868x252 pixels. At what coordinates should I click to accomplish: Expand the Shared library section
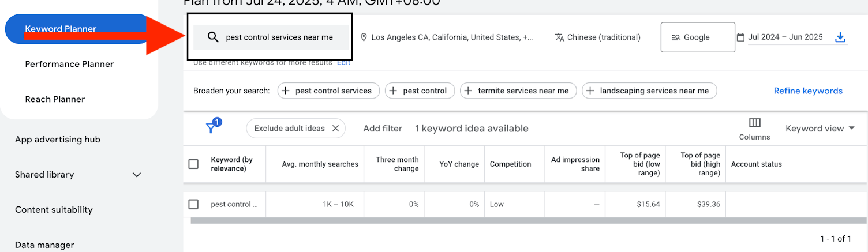(137, 175)
